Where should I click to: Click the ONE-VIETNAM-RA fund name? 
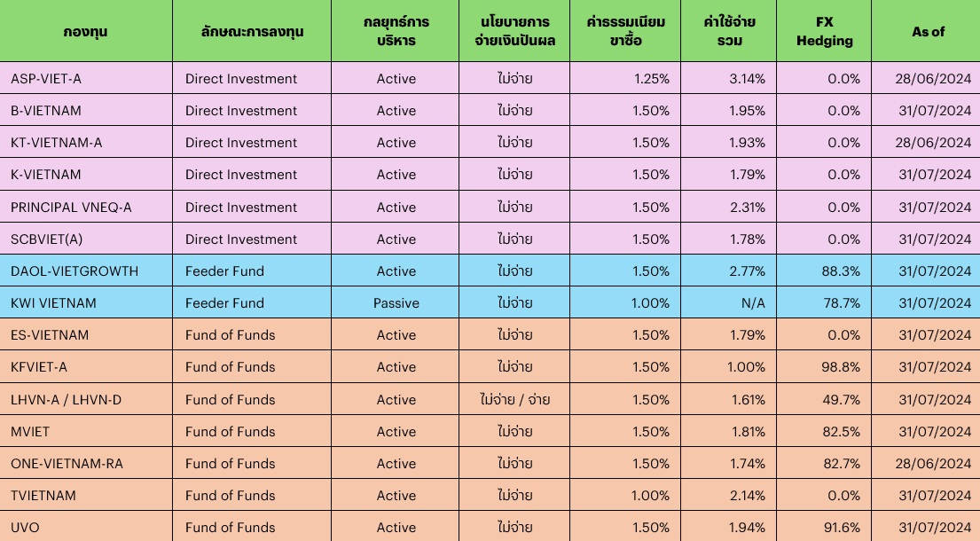[x=67, y=464]
